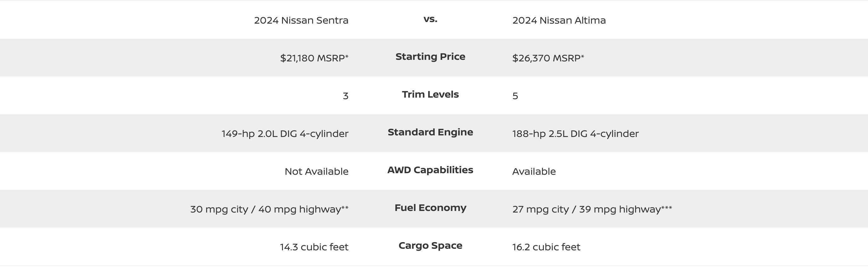Click the 2024 Nissan Altima heading
868x267 pixels.
click(x=559, y=20)
